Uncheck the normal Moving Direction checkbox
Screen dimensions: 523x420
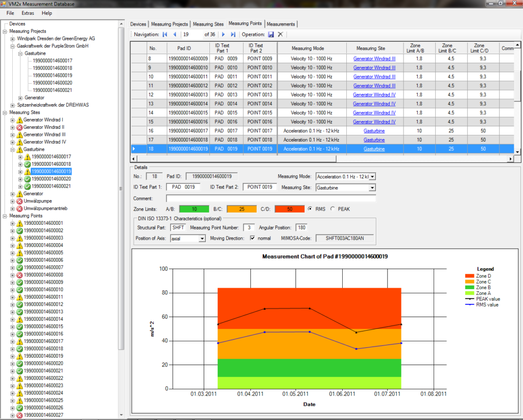(x=251, y=238)
